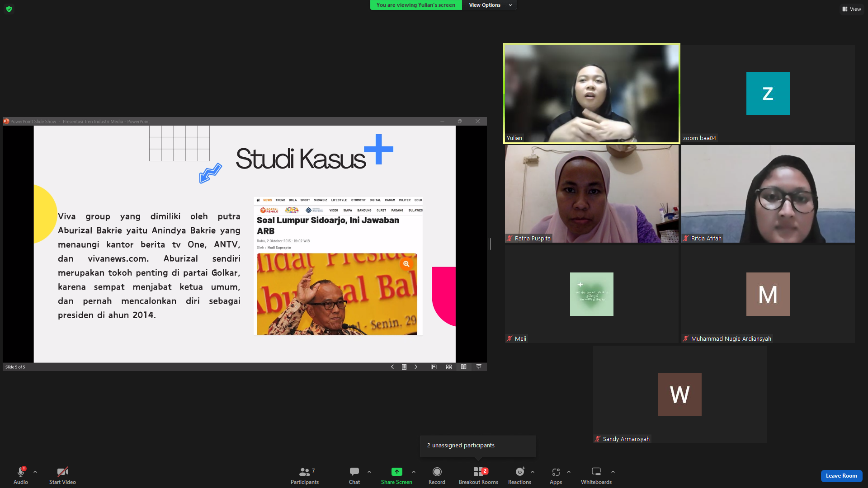Click the muted mic icon on Rifda Afifah's tile
Screen dimensions: 868x488
pyautogui.click(x=686, y=238)
